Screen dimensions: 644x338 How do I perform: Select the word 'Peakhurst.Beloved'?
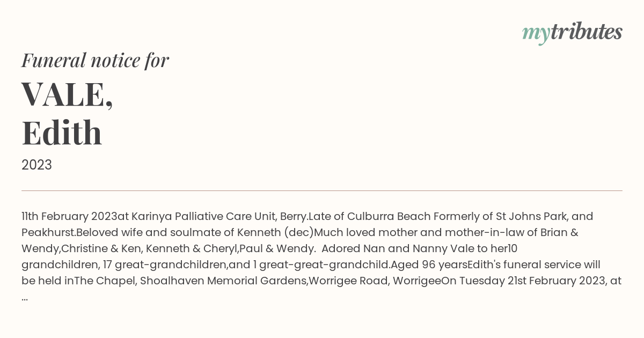click(x=68, y=233)
